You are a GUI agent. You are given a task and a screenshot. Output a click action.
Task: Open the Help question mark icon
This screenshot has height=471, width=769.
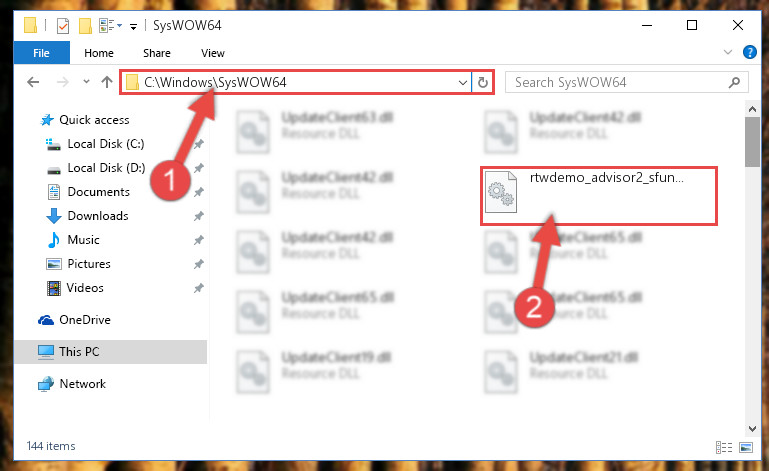[x=749, y=52]
